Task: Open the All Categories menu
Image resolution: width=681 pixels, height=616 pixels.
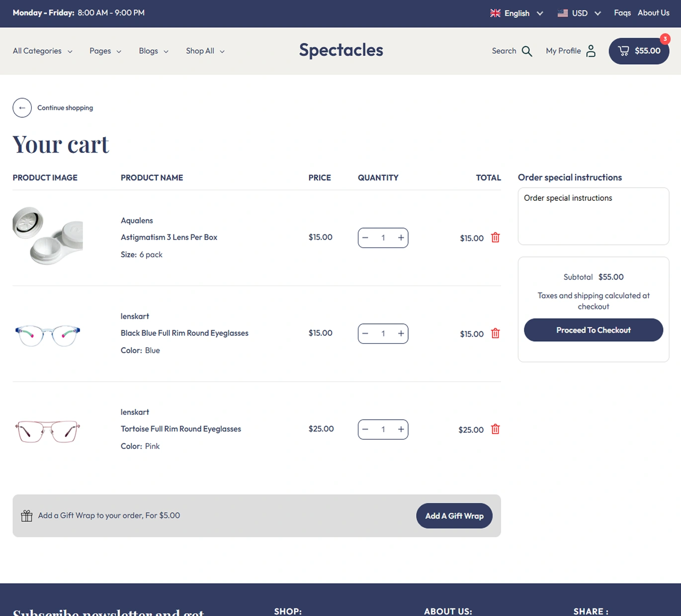Action: [43, 51]
